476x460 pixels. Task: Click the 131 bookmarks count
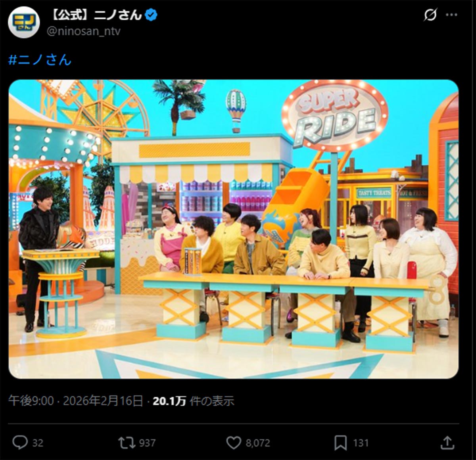point(361,443)
